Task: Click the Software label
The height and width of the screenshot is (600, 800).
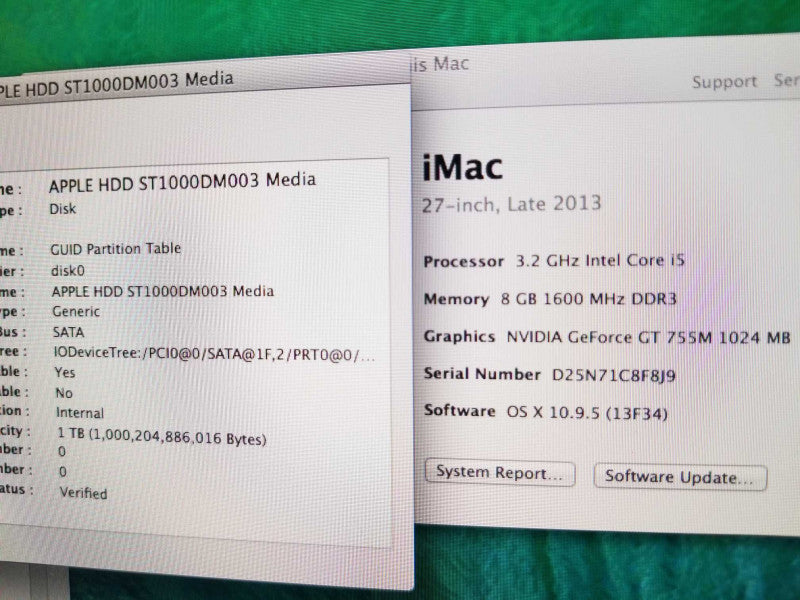Action: (x=459, y=411)
